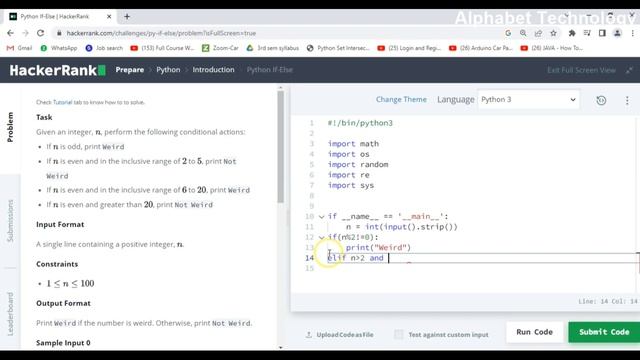Click the Line 14 Col status text
This screenshot has width=640, height=360.
(x=607, y=301)
